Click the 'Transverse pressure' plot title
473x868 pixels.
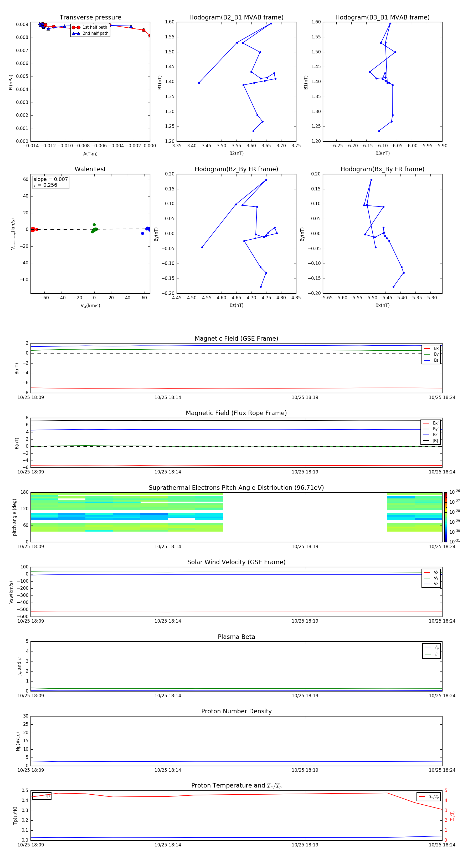tap(90, 18)
